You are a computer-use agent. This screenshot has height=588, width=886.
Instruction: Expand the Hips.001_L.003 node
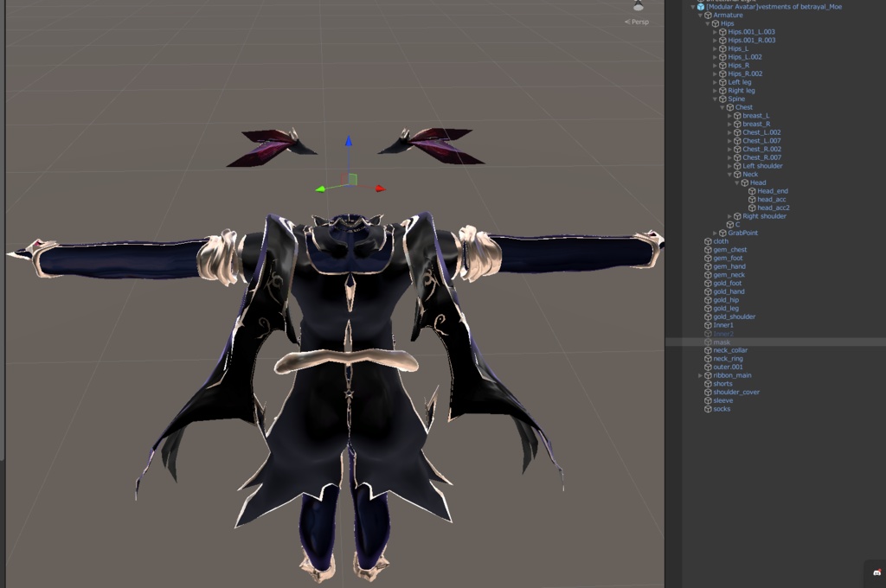715,32
